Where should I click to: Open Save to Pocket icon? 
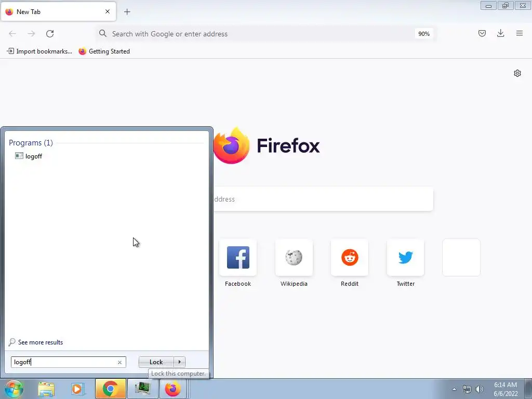click(482, 33)
